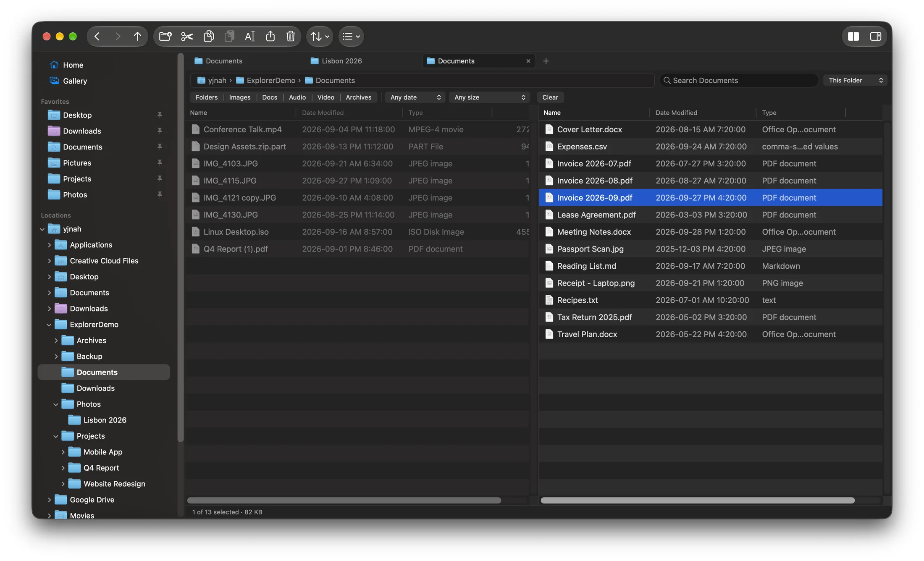Expand the Google Drive tree item
This screenshot has height=561, width=924.
tap(49, 500)
